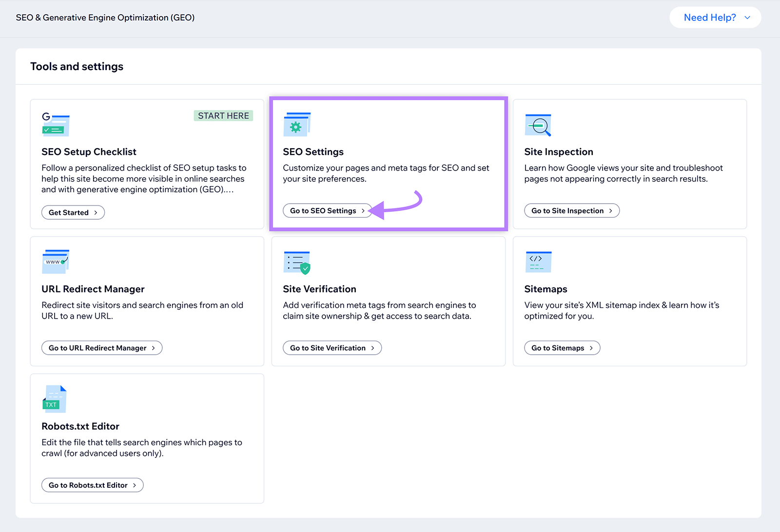Click the SEO & Generative Engine Optimization header
This screenshot has width=780, height=532.
tap(105, 18)
